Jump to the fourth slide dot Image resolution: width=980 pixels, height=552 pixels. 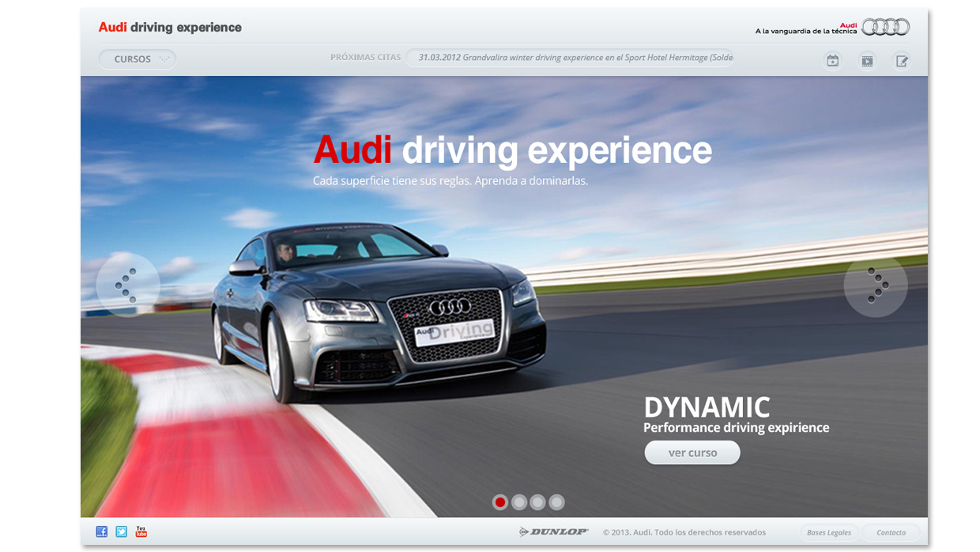[x=556, y=502]
